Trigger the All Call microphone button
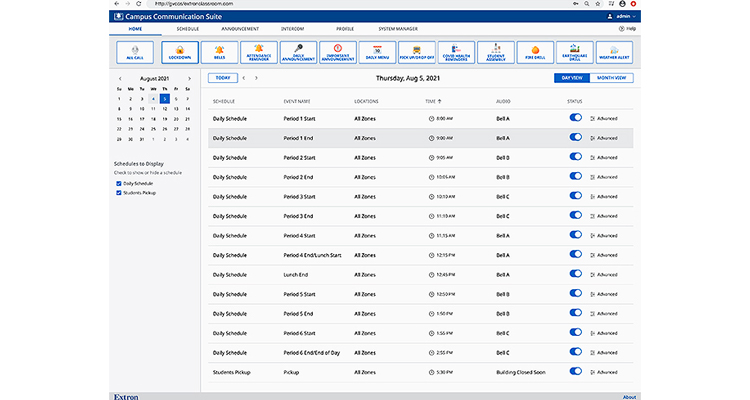 point(135,52)
